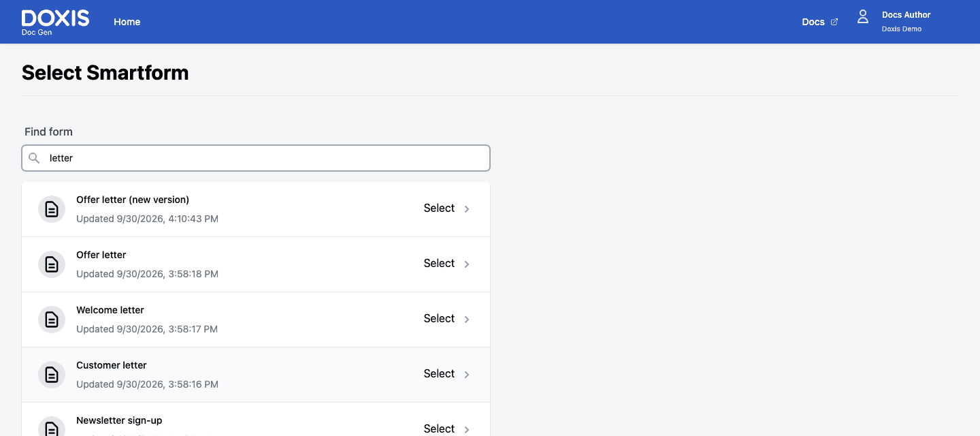Click document icon for Customer letter
Screen dimensions: 980x436
[52, 375]
